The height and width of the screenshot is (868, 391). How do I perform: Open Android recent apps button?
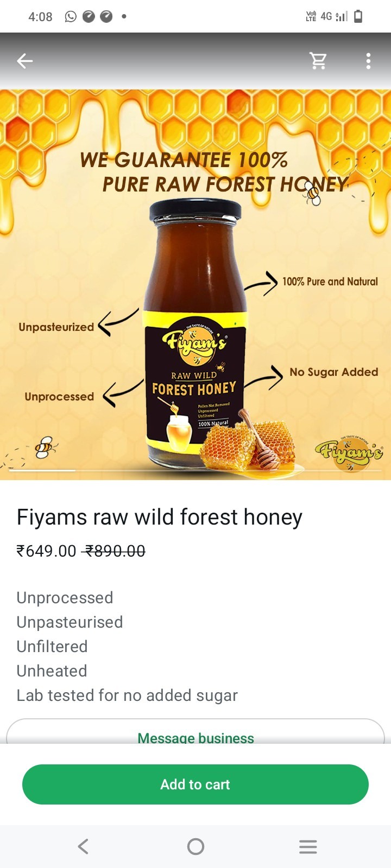[x=308, y=846]
